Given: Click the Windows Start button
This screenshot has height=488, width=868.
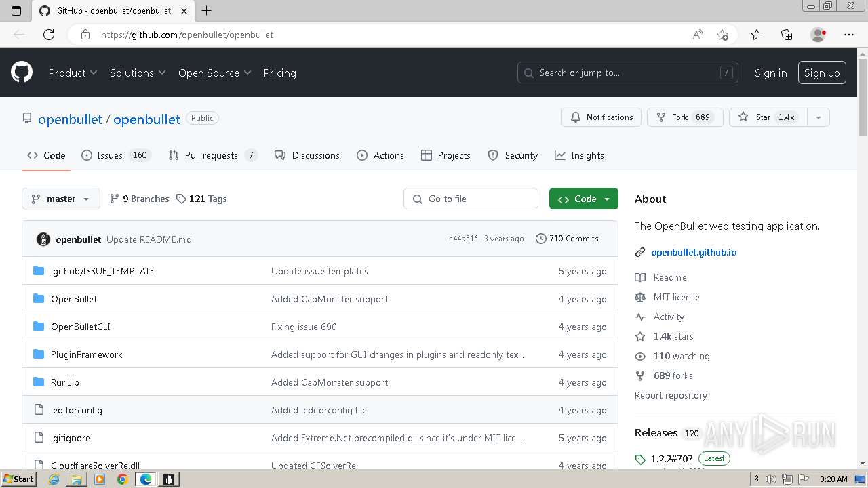Looking at the screenshot, I should (18, 479).
